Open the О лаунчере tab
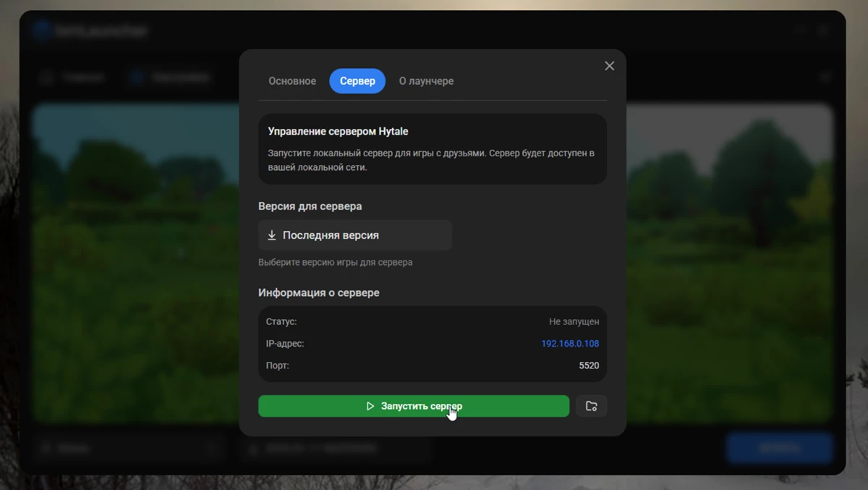 coord(426,81)
